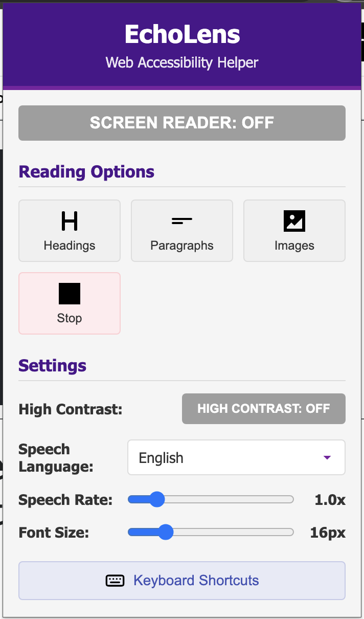The height and width of the screenshot is (619, 364).
Task: Open the Keyboard Shortcuts link
Action: click(196, 581)
